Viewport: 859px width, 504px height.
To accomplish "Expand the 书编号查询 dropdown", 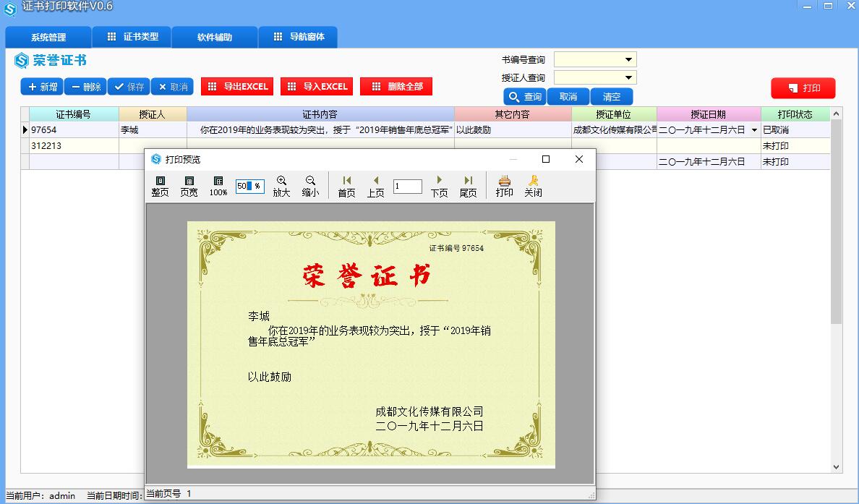I will tap(628, 60).
